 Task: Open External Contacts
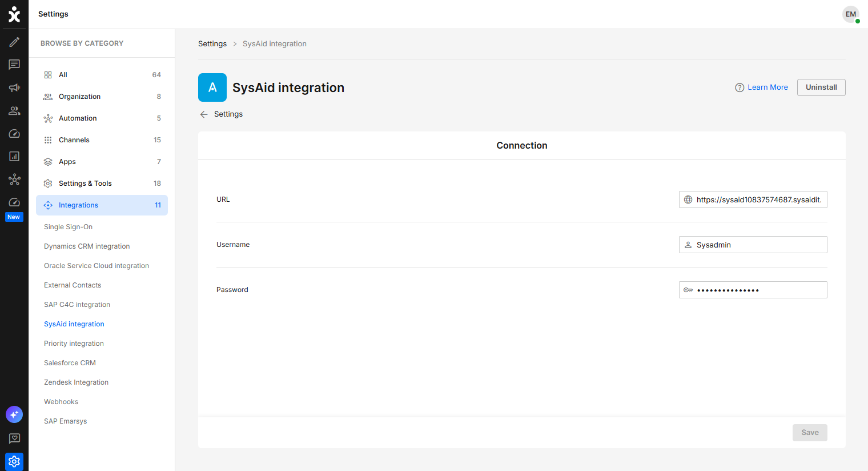point(73,285)
